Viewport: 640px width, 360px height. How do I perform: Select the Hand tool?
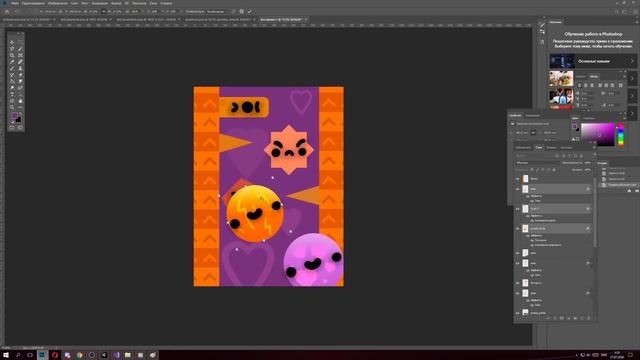pyautogui.click(x=20, y=101)
